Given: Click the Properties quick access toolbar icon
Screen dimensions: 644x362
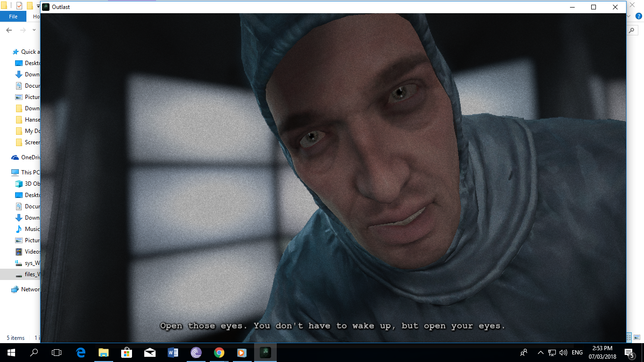Looking at the screenshot, I should (x=19, y=6).
